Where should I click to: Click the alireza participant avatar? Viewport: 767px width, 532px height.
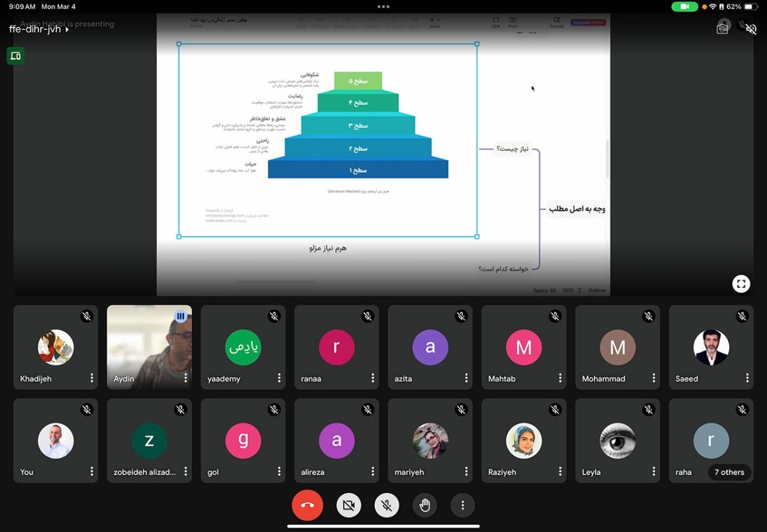pos(336,441)
